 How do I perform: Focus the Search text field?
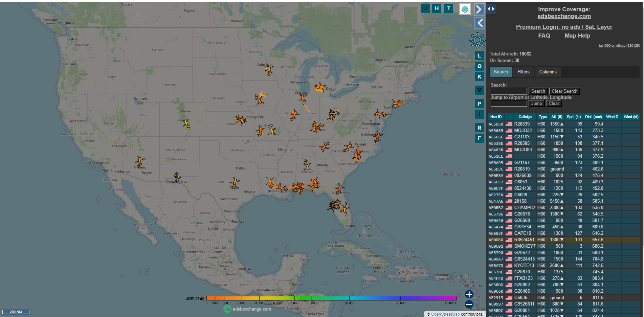click(x=509, y=91)
